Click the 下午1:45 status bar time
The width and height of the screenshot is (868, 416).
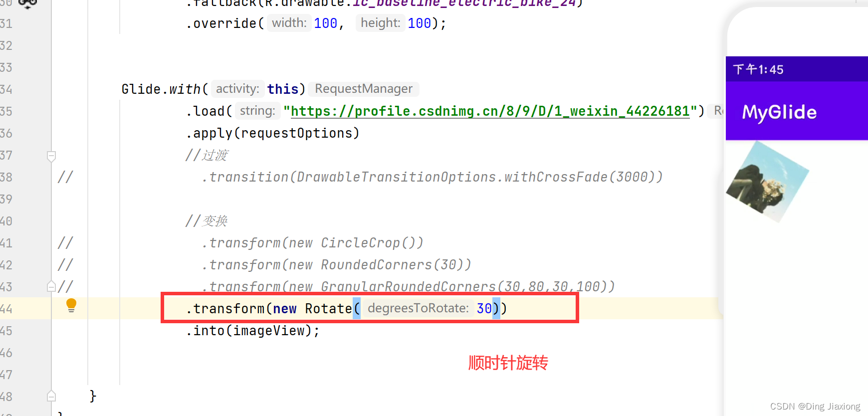click(x=758, y=69)
